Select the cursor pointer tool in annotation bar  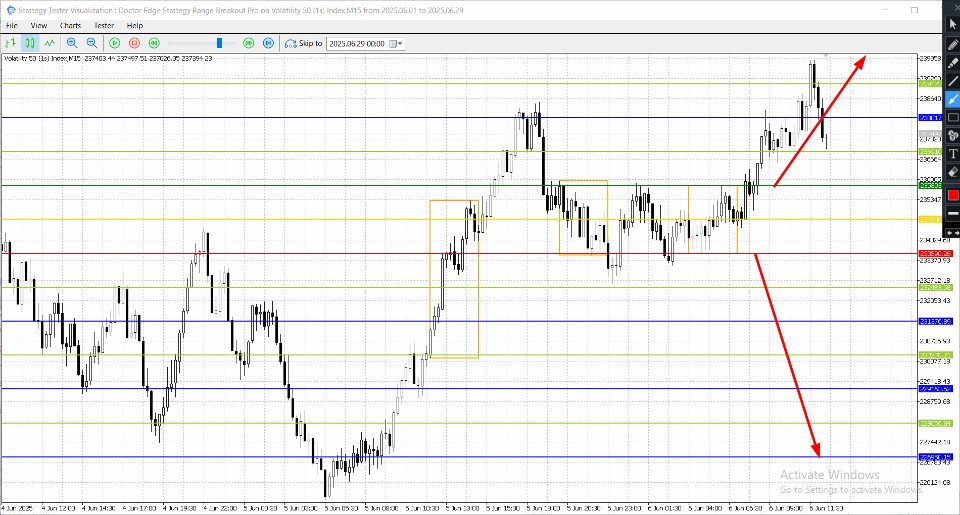pyautogui.click(x=953, y=24)
